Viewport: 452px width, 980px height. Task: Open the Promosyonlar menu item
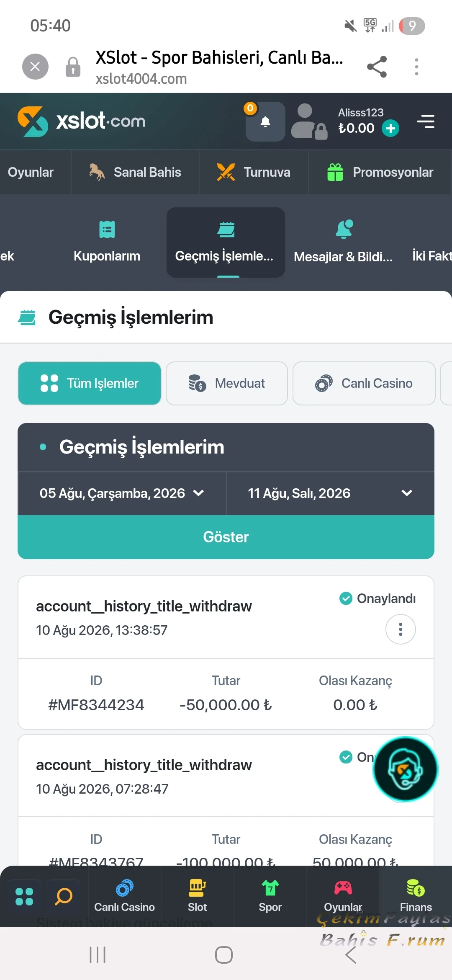pos(380,172)
